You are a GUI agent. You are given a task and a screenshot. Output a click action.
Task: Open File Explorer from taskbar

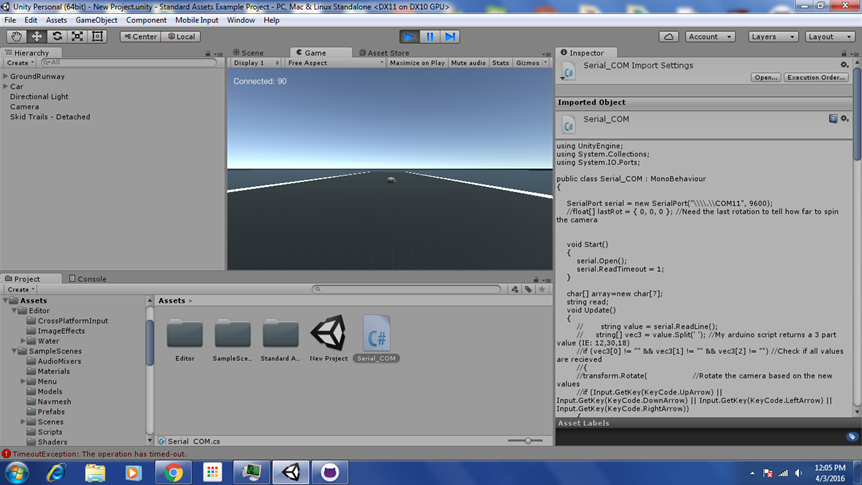[95, 472]
